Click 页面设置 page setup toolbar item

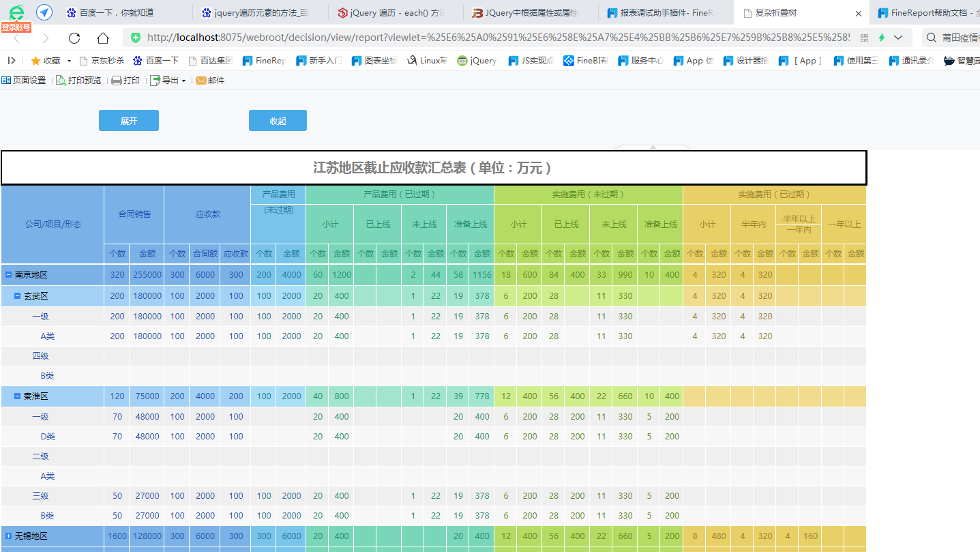coord(24,81)
